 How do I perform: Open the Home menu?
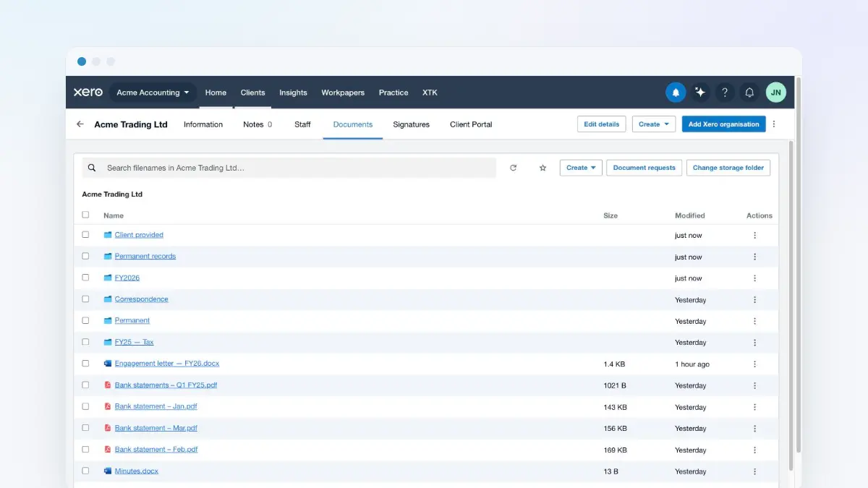click(x=216, y=93)
